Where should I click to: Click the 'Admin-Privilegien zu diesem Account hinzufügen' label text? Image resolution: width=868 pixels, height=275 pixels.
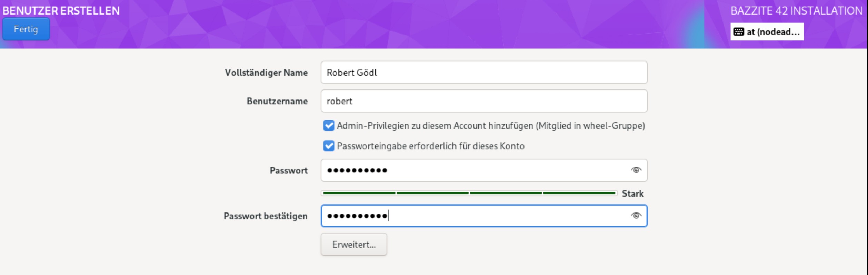[490, 126]
